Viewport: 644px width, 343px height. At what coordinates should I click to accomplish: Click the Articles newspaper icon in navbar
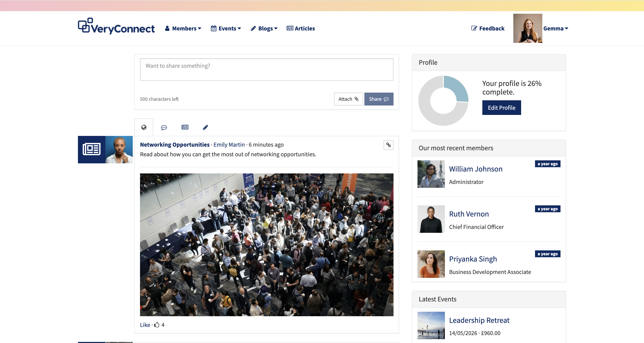(290, 28)
